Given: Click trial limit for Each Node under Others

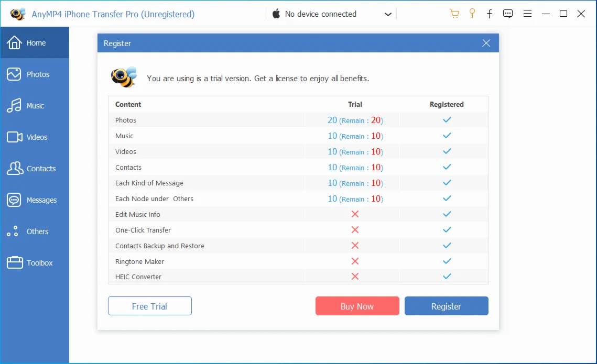Looking at the screenshot, I should click(x=355, y=198).
